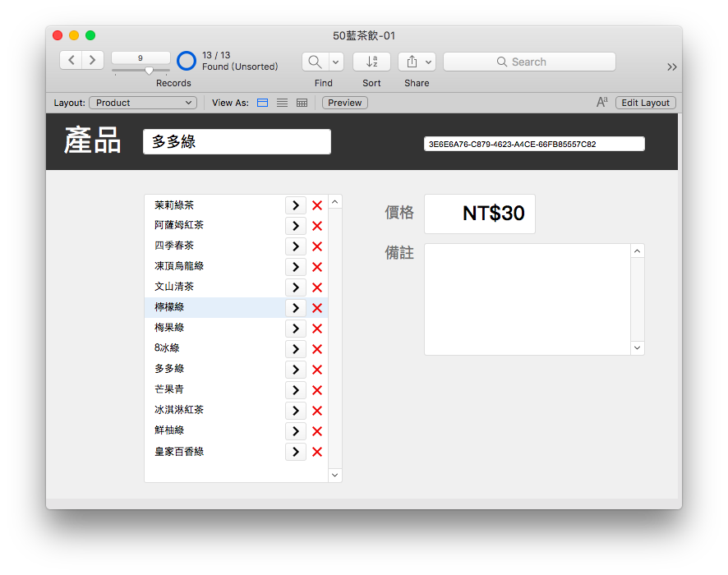Delete the 皇家百香綠 row
The width and height of the screenshot is (728, 575).
[317, 452]
